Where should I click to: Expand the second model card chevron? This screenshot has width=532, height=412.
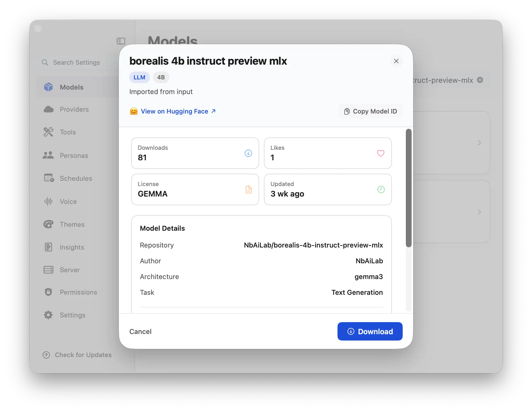(479, 212)
